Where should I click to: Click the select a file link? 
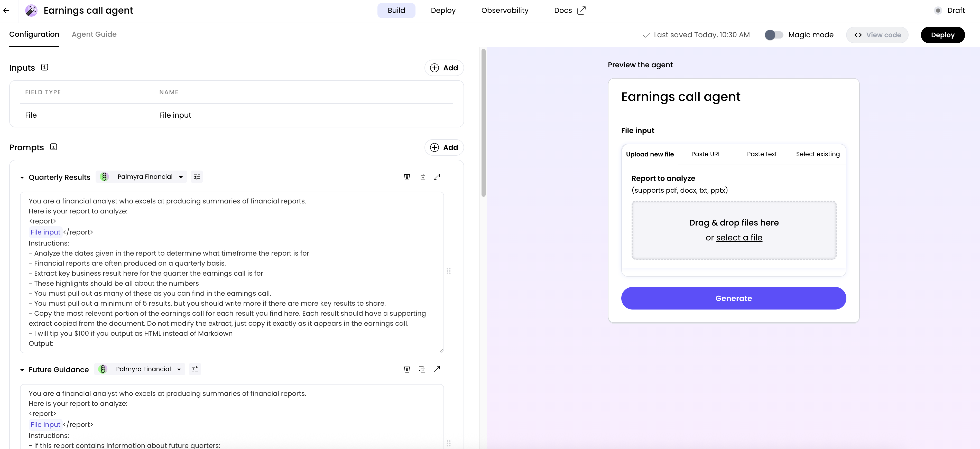(x=739, y=238)
